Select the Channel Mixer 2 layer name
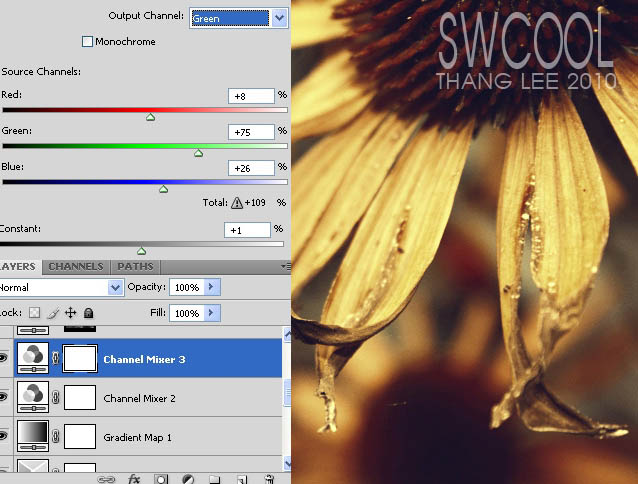This screenshot has width=638, height=484. [139, 398]
